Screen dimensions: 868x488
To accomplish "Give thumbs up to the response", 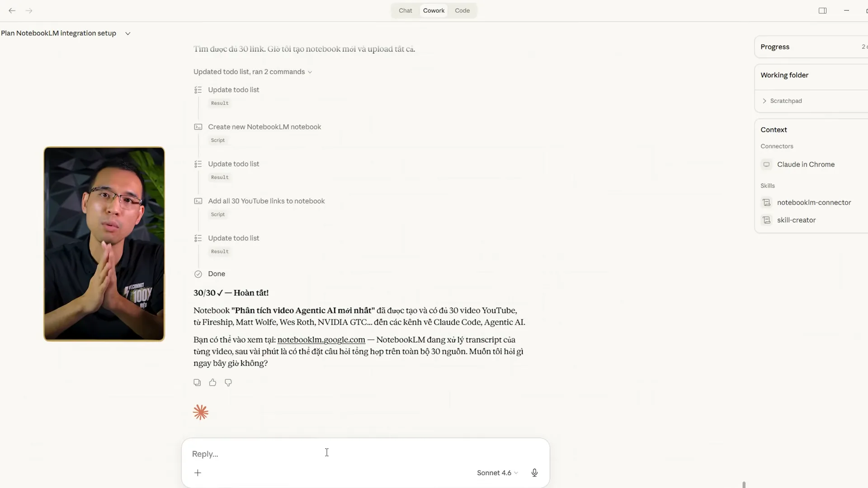I will pyautogui.click(x=212, y=383).
